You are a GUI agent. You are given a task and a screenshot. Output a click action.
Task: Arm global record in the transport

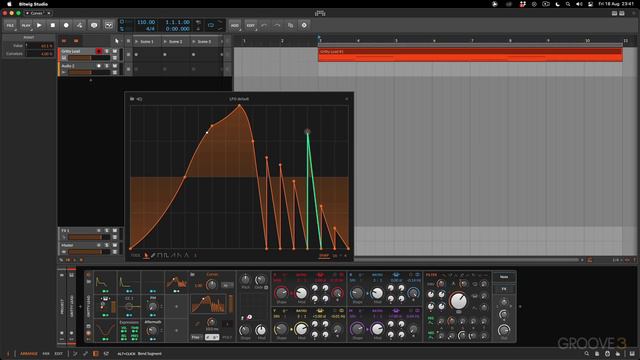pos(66,25)
